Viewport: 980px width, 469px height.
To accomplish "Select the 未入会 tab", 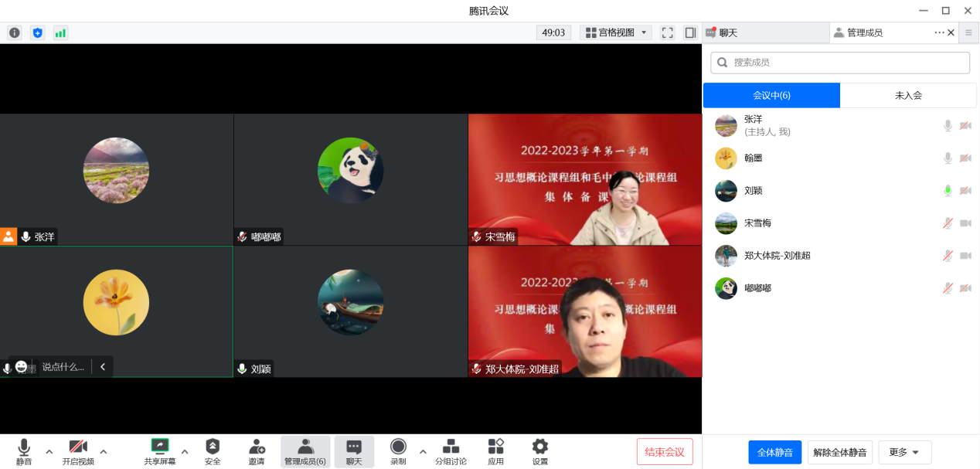I will pyautogui.click(x=908, y=95).
